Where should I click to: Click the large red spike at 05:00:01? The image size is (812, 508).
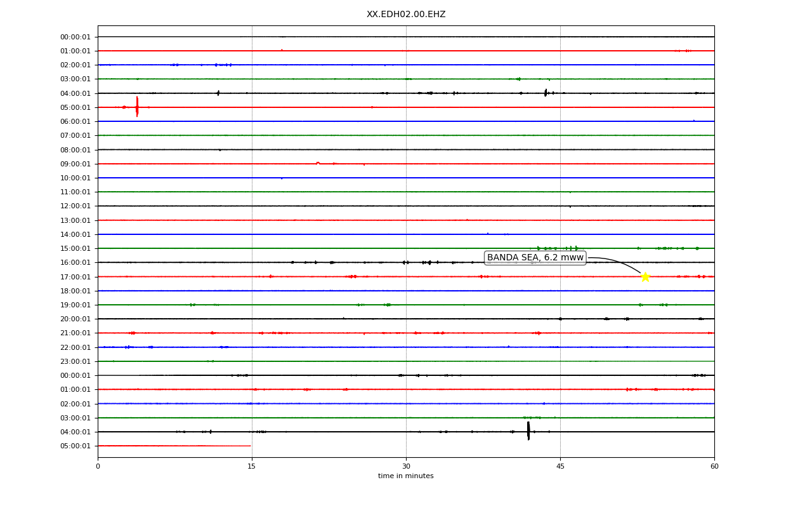(137, 107)
